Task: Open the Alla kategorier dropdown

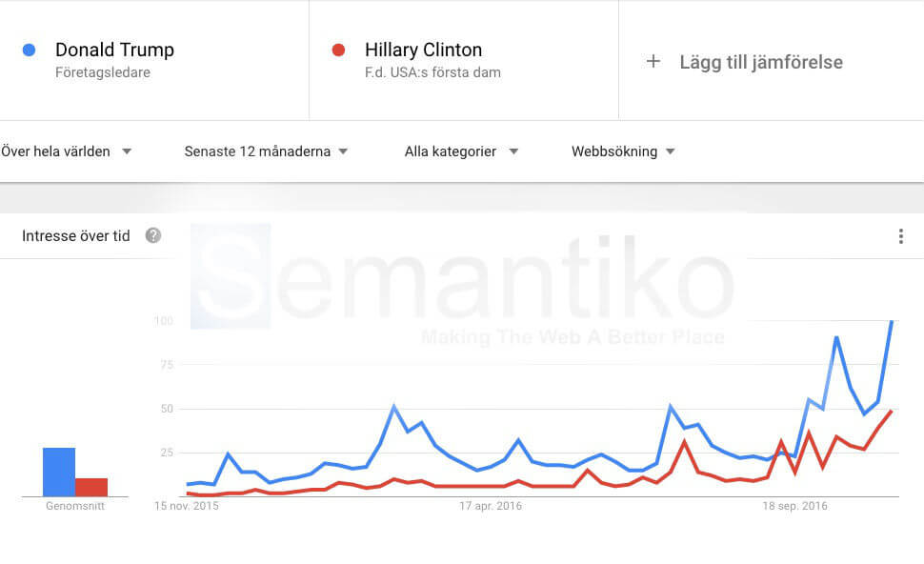Action: click(x=461, y=151)
